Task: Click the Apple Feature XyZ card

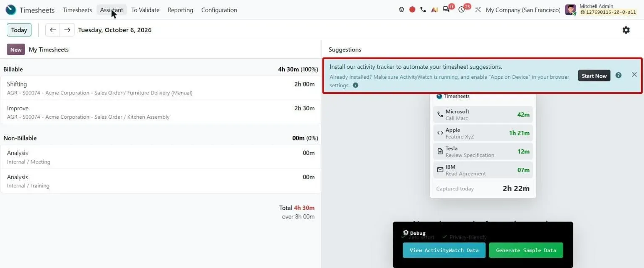Action: point(483,133)
